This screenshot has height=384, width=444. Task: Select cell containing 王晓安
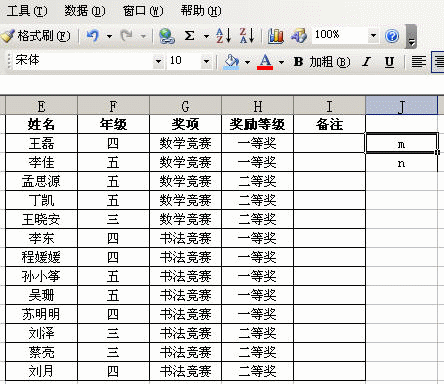41,219
